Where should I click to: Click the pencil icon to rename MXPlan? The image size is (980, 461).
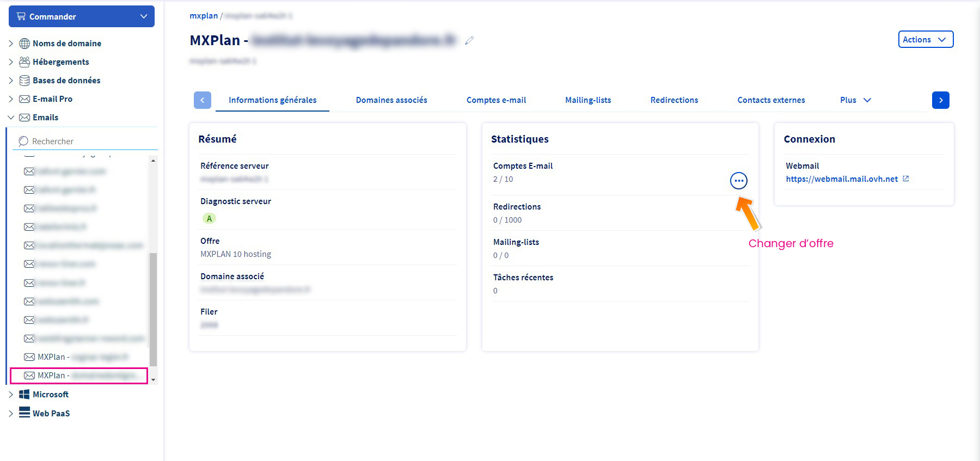469,40
